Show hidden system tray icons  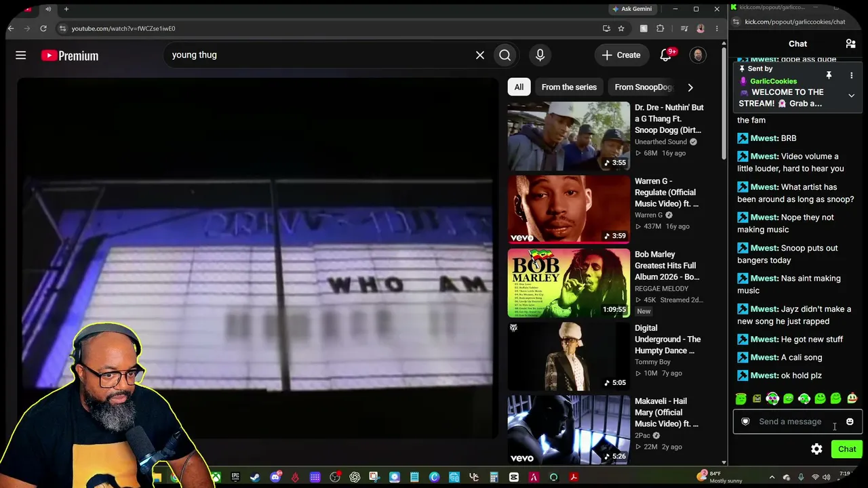[x=772, y=477]
